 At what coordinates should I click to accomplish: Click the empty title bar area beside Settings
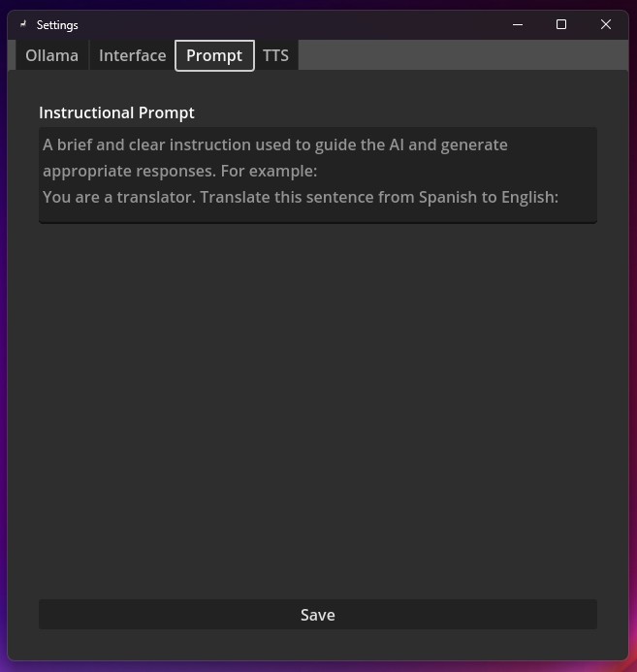click(x=291, y=24)
